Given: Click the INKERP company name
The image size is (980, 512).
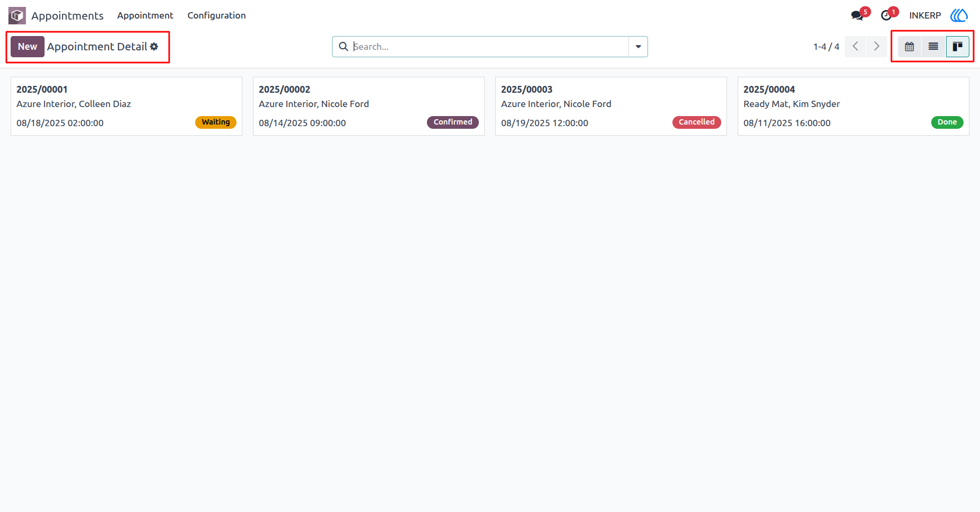Looking at the screenshot, I should pyautogui.click(x=925, y=15).
